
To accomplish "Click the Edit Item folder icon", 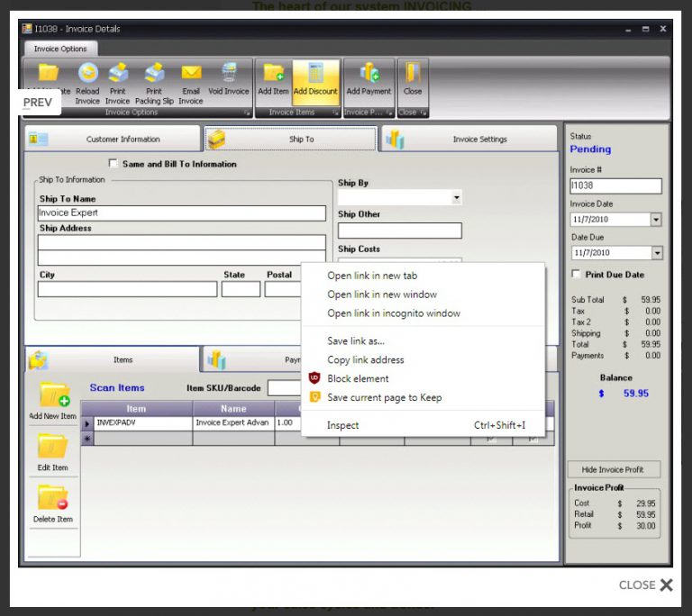I will [x=52, y=446].
